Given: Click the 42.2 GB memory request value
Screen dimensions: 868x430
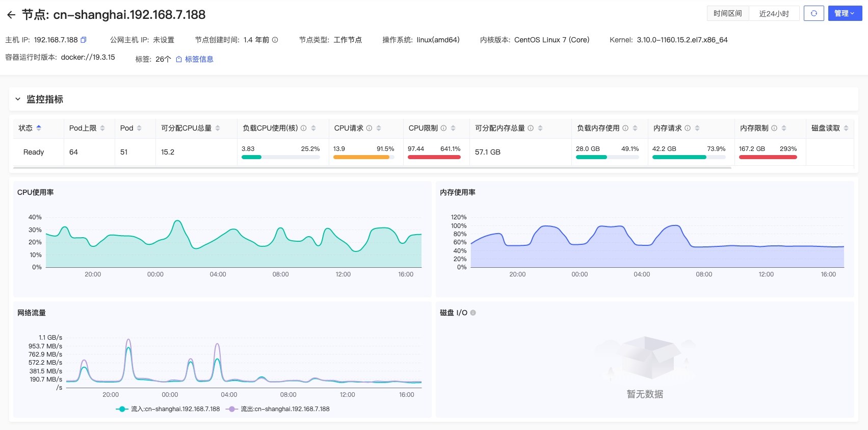Looking at the screenshot, I should point(664,149).
